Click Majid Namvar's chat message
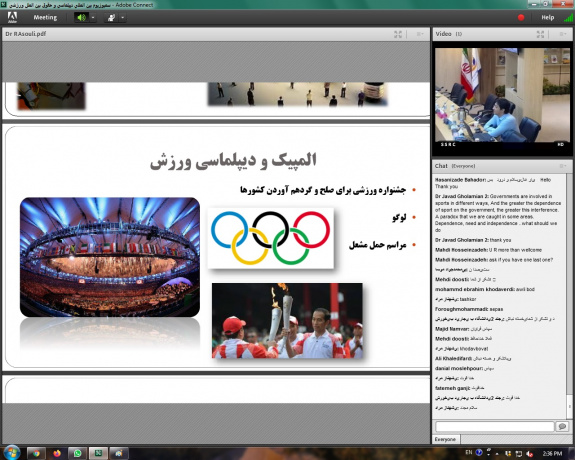 464,329
